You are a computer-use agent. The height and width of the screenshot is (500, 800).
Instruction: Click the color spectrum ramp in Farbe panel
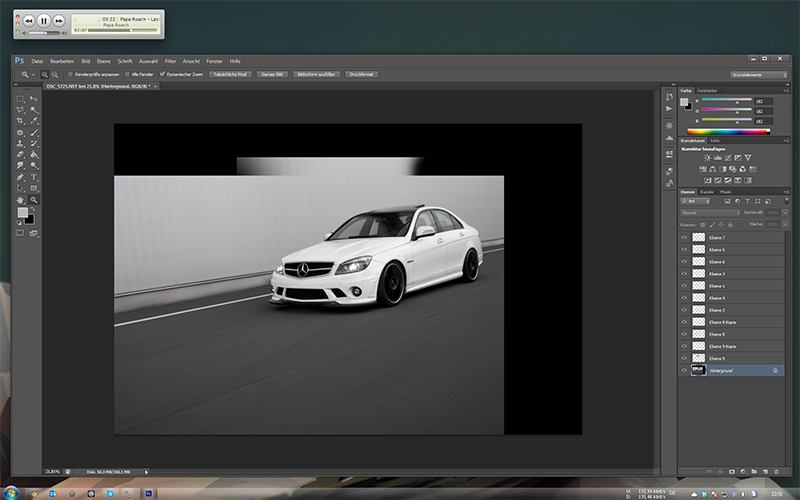(729, 132)
